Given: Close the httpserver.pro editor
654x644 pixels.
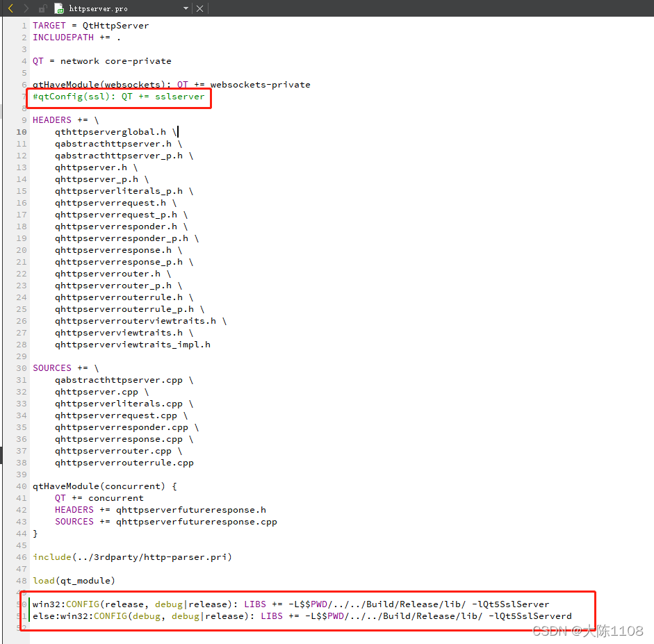Looking at the screenshot, I should (199, 8).
